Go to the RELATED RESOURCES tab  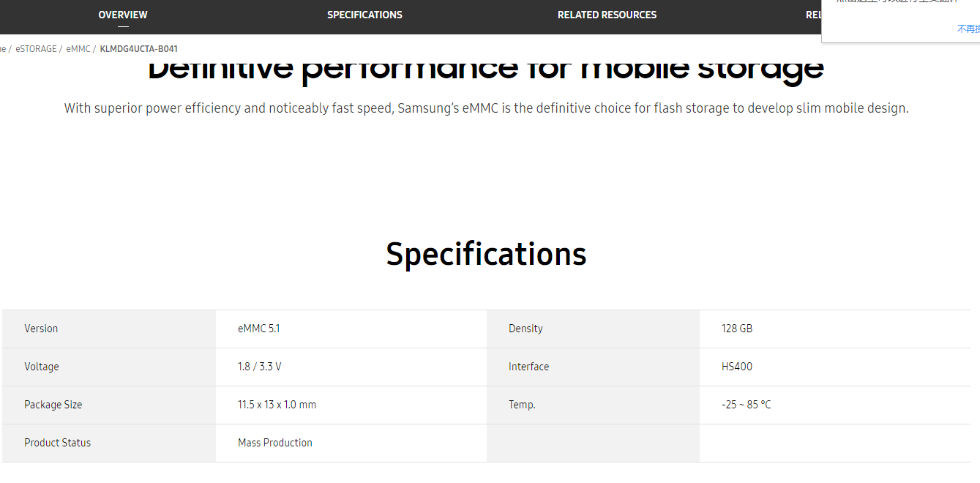click(607, 15)
